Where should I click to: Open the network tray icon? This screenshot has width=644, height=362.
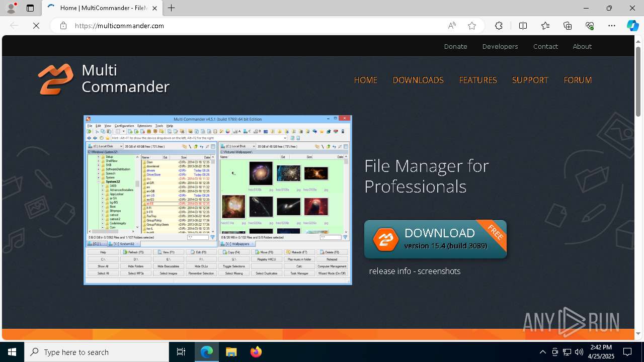tap(567, 352)
